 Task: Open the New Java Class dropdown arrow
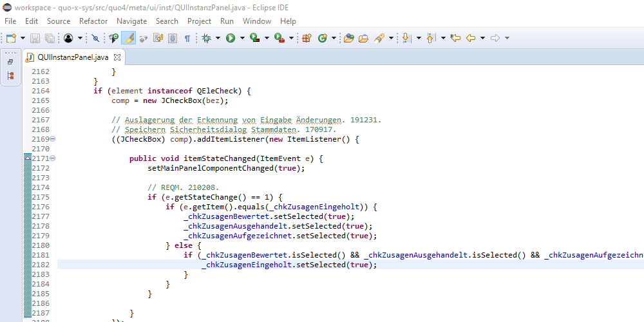point(334,38)
